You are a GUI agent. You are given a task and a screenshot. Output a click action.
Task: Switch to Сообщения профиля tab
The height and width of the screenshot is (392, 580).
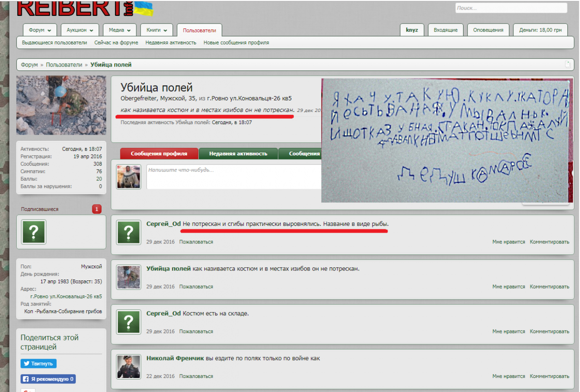point(159,154)
